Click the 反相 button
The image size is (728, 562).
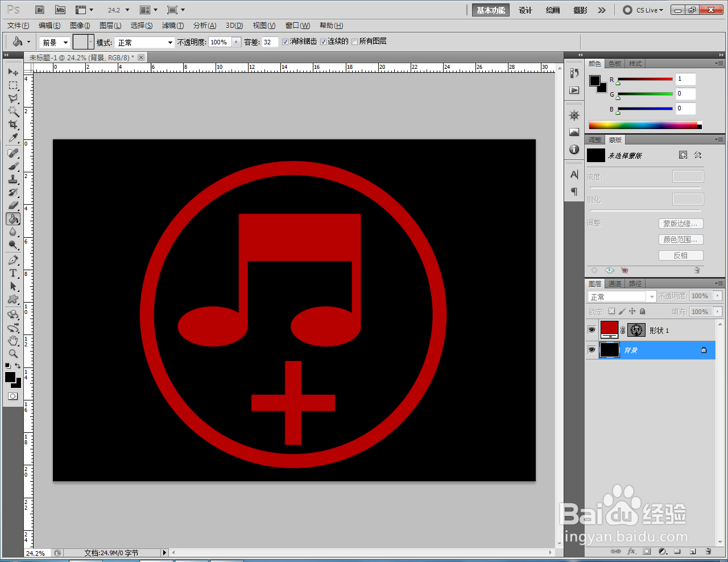(x=681, y=255)
